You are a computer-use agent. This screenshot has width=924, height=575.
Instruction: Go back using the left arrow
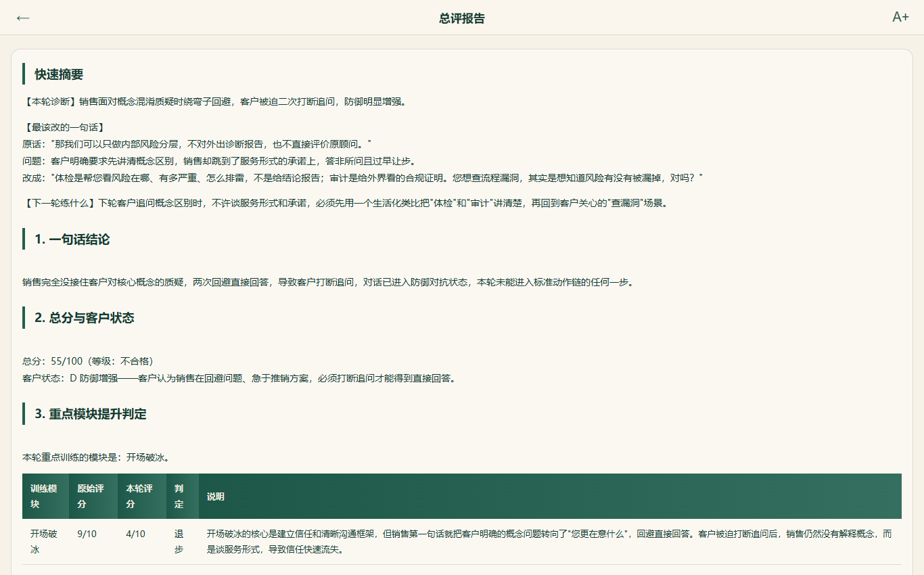click(x=23, y=18)
